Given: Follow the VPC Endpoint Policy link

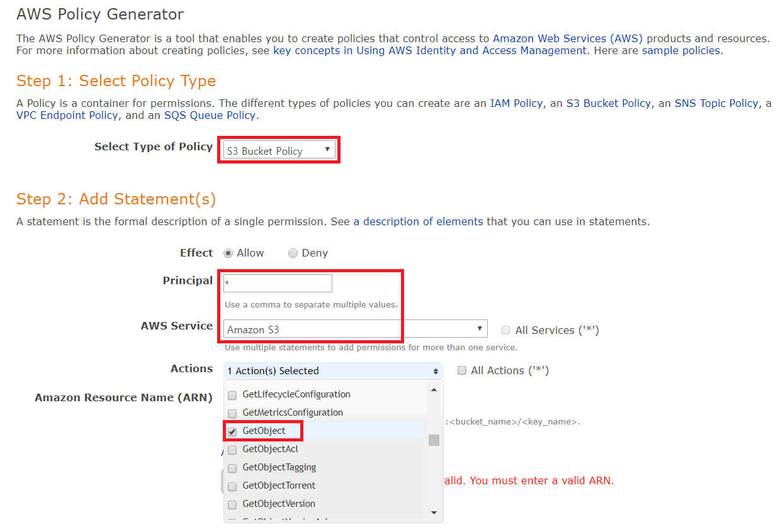Looking at the screenshot, I should (67, 115).
